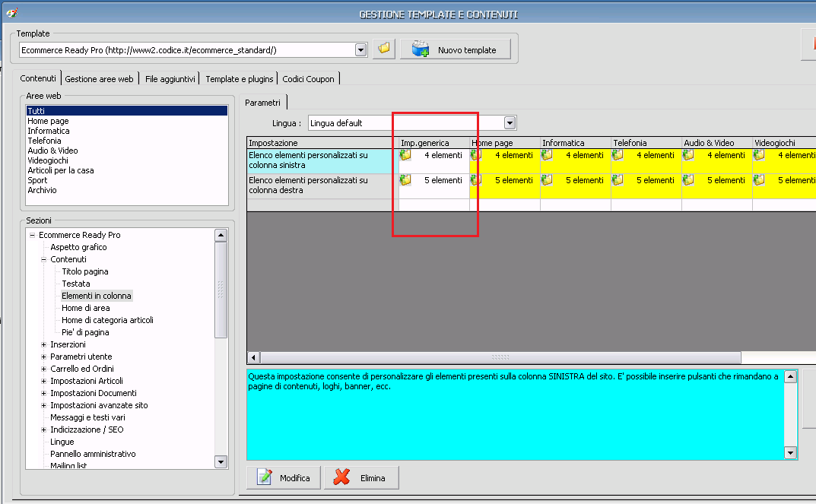Click Home page icon in colonna destra row
This screenshot has width=816, height=504.
click(x=475, y=180)
